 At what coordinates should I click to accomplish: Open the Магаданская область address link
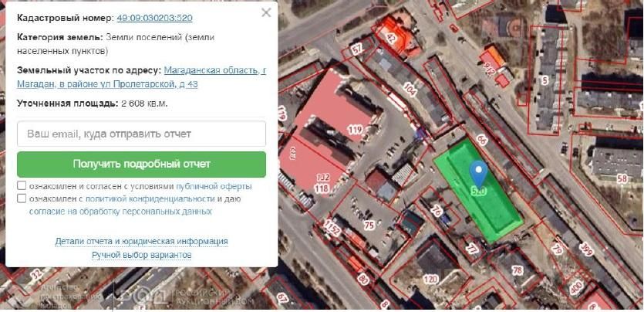(142, 77)
